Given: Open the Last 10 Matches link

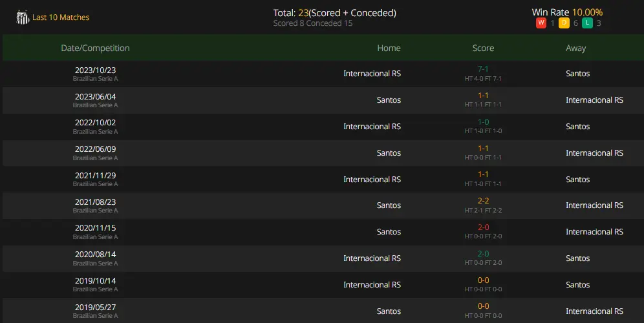Looking at the screenshot, I should point(61,17).
